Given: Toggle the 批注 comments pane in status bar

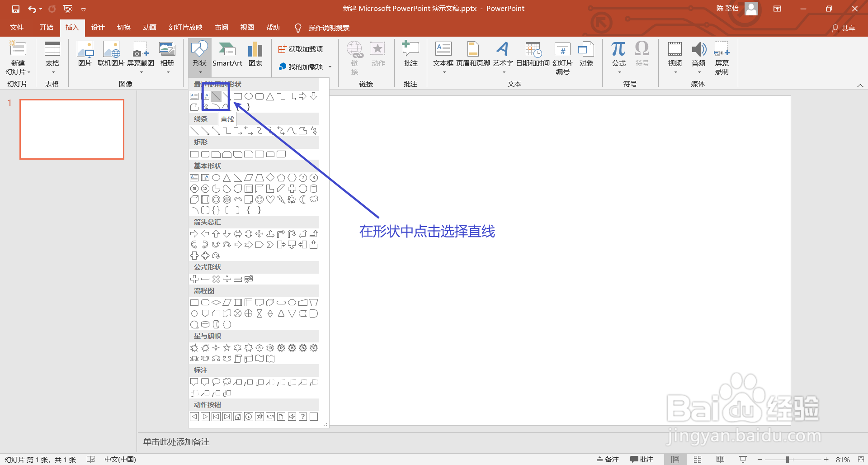Looking at the screenshot, I should (642, 460).
